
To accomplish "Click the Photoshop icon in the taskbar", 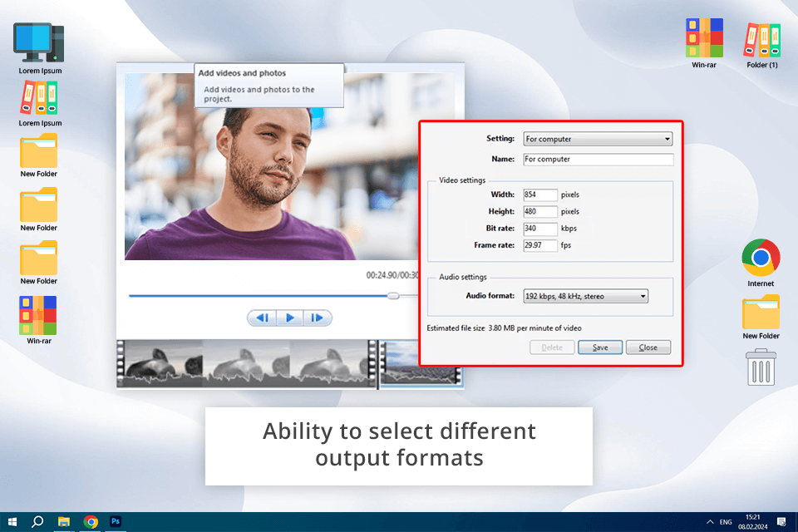I will 116,521.
